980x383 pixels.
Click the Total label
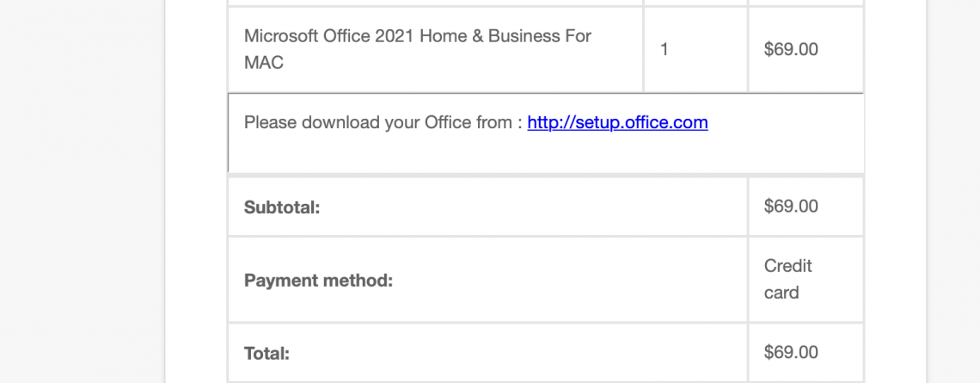pos(266,353)
